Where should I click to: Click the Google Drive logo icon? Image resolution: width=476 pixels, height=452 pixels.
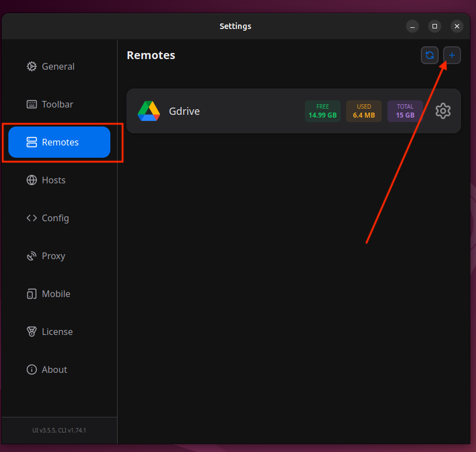[x=149, y=111]
